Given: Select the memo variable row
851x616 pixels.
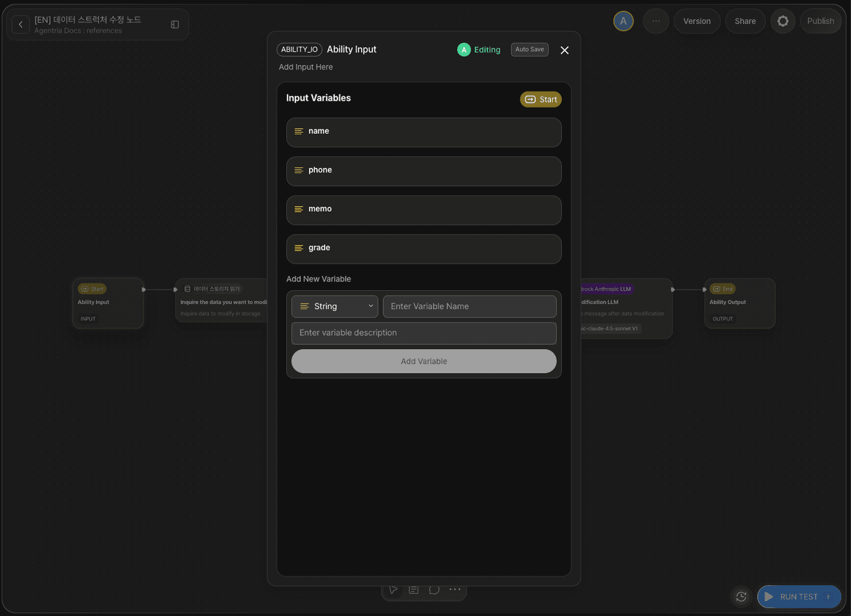Looking at the screenshot, I should 424,210.
